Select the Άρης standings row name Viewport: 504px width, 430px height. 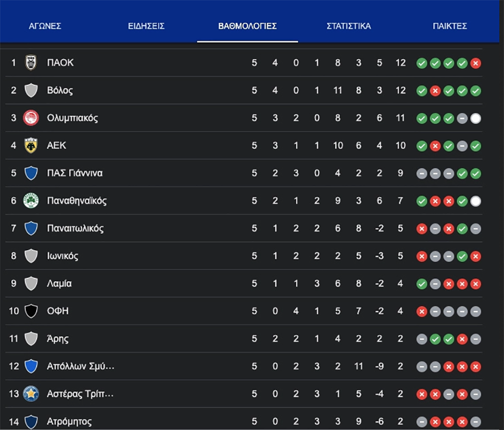[x=58, y=339]
